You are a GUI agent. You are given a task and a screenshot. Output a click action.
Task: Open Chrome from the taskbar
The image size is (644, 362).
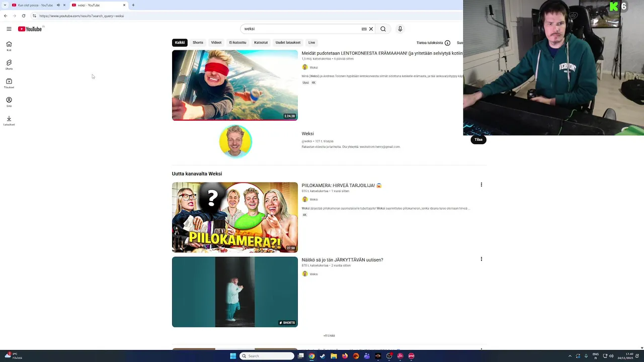(311, 356)
